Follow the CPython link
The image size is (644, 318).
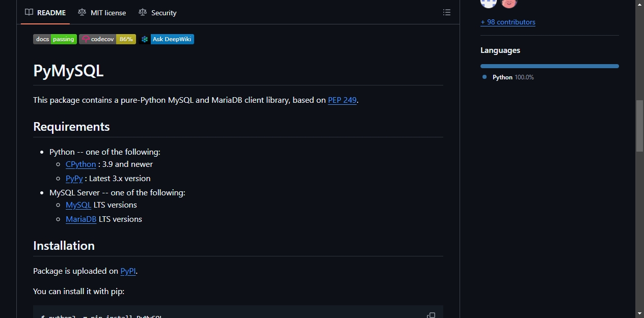pyautogui.click(x=81, y=164)
